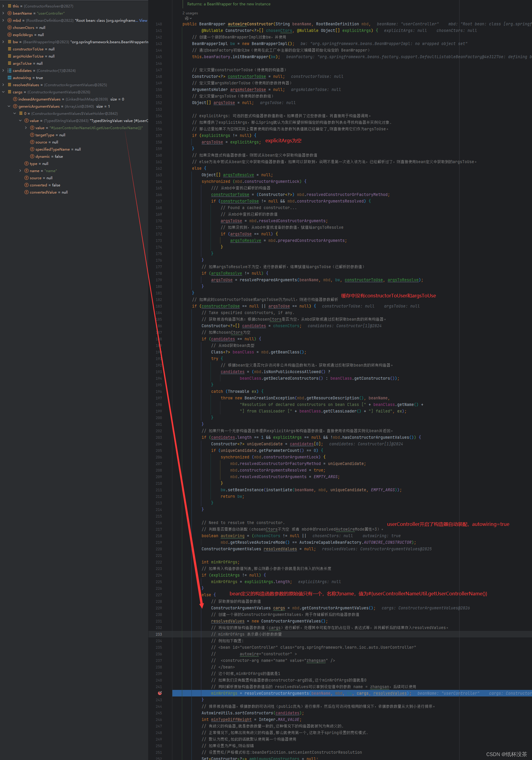Click the hasConstructorArgumentValues call

pyautogui.click(x=375, y=437)
